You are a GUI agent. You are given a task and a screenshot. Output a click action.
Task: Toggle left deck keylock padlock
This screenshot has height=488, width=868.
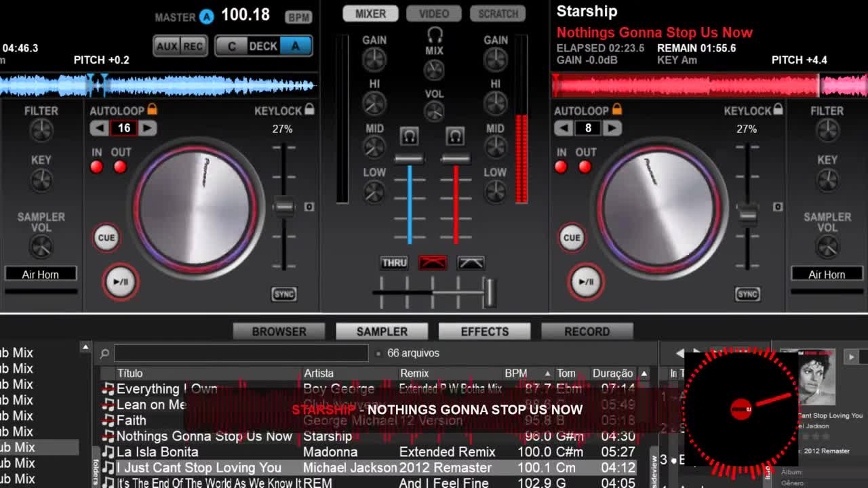309,110
